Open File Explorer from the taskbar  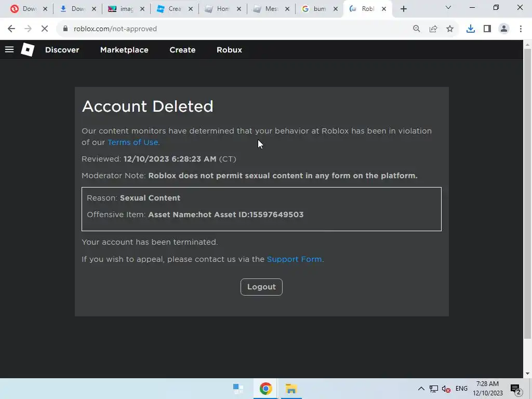click(291, 389)
